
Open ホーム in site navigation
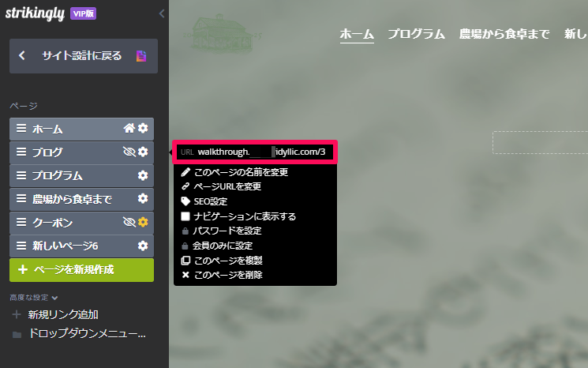click(x=357, y=34)
